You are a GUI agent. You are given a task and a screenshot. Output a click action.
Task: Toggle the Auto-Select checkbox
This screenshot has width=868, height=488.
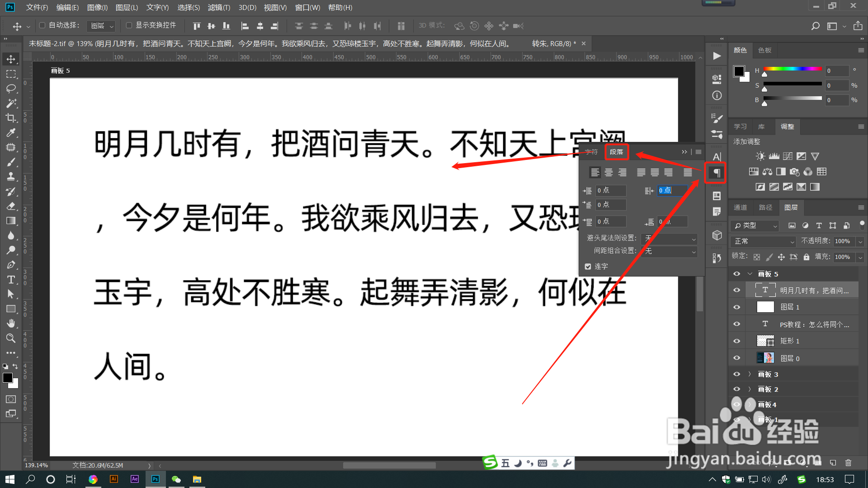pyautogui.click(x=42, y=25)
